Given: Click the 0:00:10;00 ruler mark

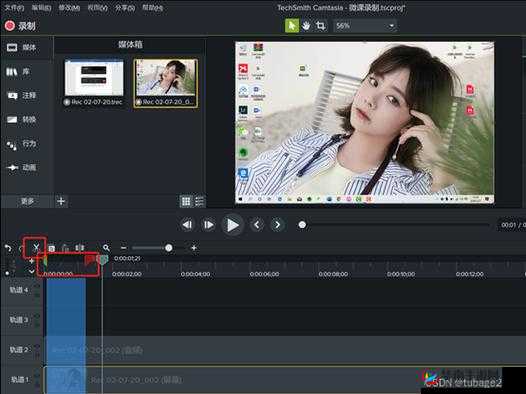Looking at the screenshot, I should (401, 274).
